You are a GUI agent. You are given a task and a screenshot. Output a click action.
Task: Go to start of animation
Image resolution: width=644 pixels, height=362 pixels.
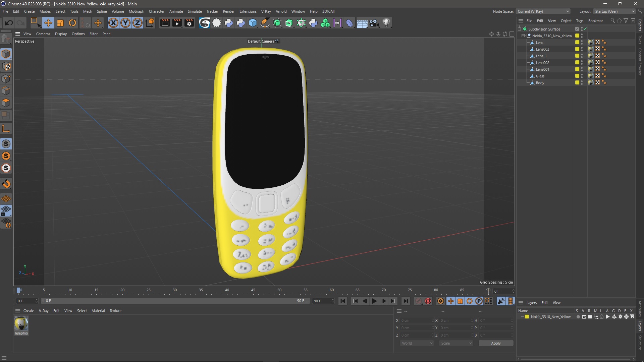point(342,301)
